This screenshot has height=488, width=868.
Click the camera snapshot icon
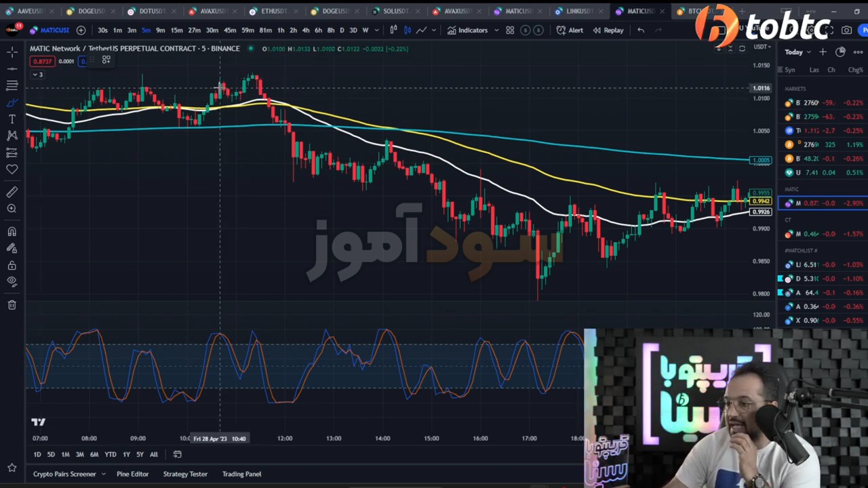pyautogui.click(x=846, y=30)
